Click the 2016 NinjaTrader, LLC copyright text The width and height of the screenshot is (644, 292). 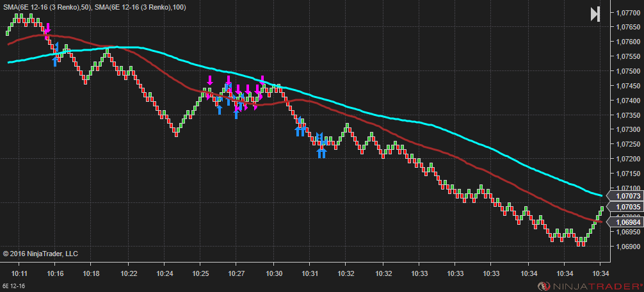pos(40,254)
